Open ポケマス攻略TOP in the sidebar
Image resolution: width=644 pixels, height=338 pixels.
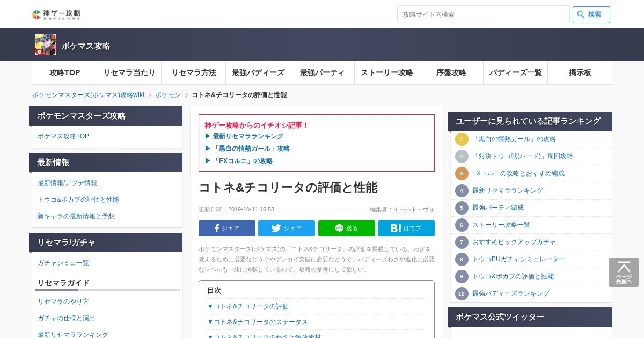click(x=63, y=136)
